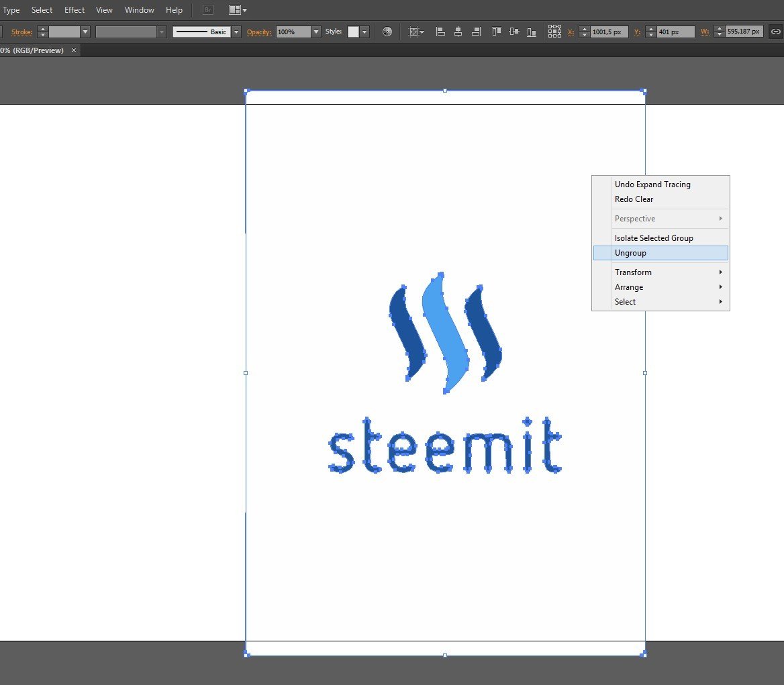Click the Vertical Align Center icon
The image size is (784, 685).
click(x=514, y=32)
